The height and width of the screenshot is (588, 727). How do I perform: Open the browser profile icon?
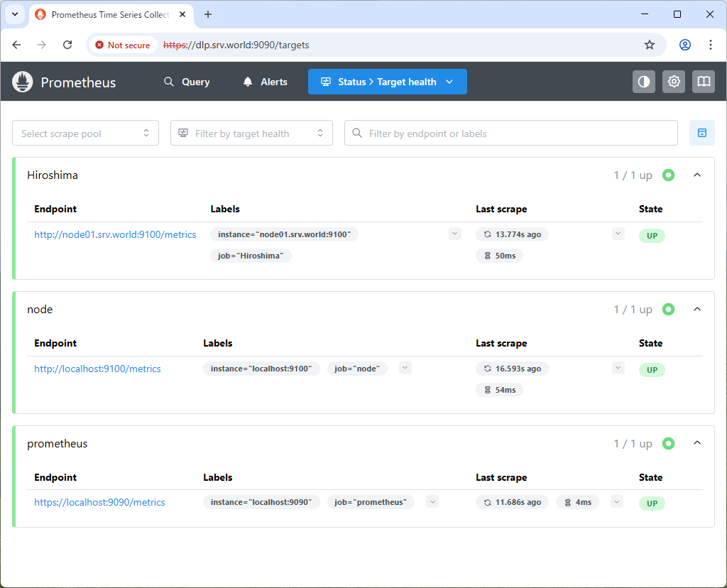pos(685,45)
